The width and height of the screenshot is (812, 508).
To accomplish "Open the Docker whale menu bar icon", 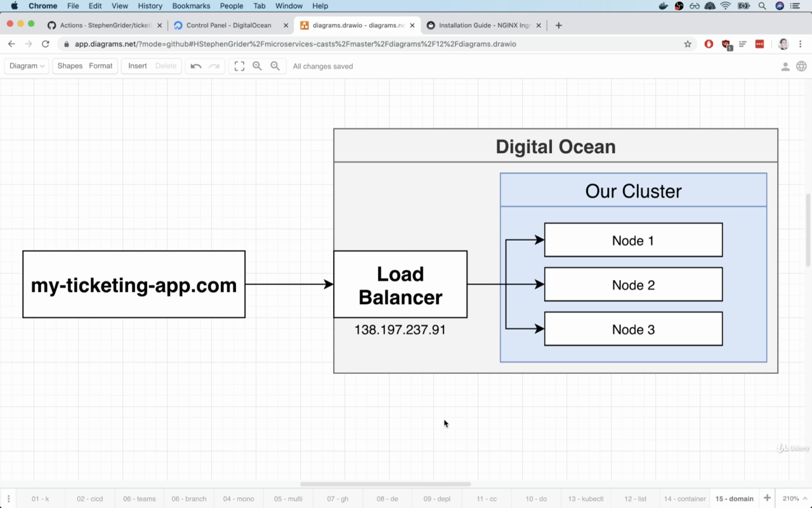I will click(664, 6).
